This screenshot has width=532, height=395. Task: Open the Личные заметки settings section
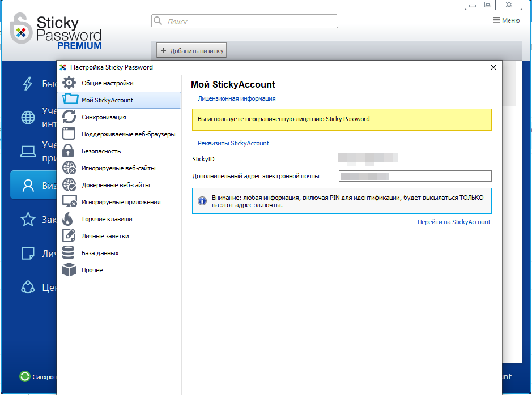pos(119,235)
